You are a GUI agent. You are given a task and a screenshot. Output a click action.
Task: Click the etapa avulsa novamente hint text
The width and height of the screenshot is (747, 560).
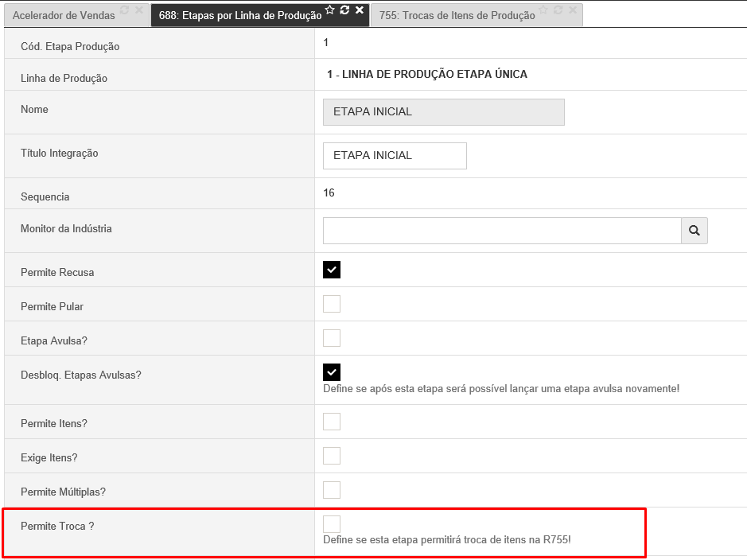point(501,388)
